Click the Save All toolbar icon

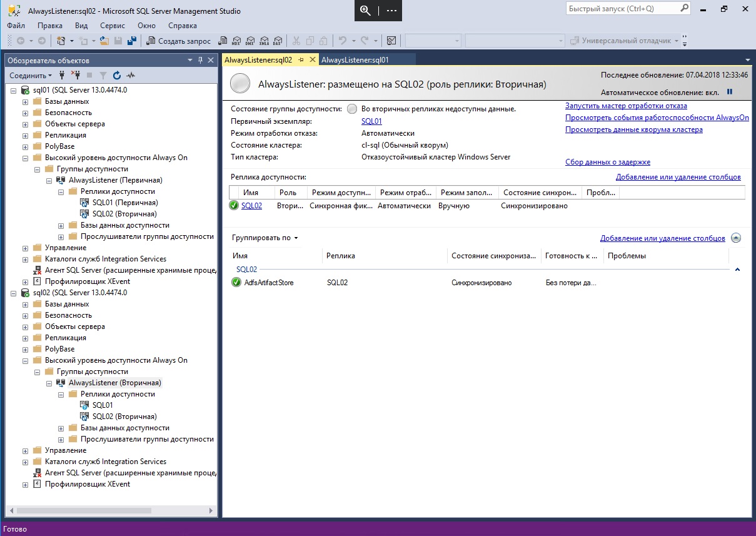pyautogui.click(x=132, y=41)
